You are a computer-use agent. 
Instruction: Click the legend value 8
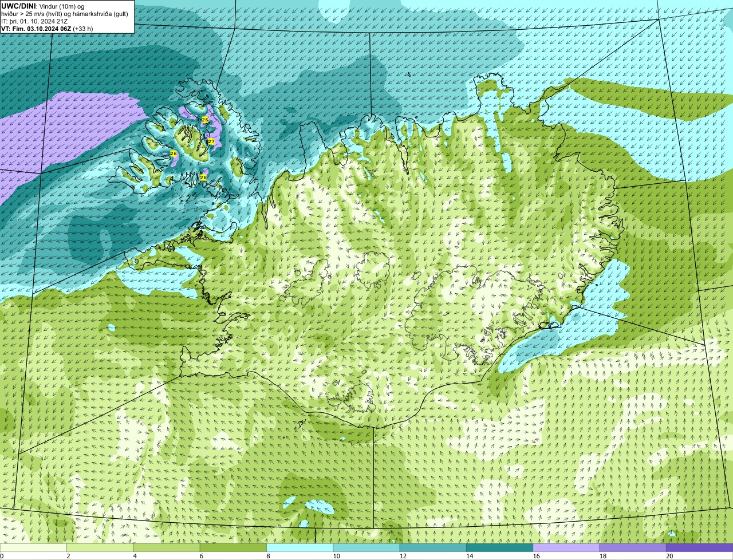[268, 556]
